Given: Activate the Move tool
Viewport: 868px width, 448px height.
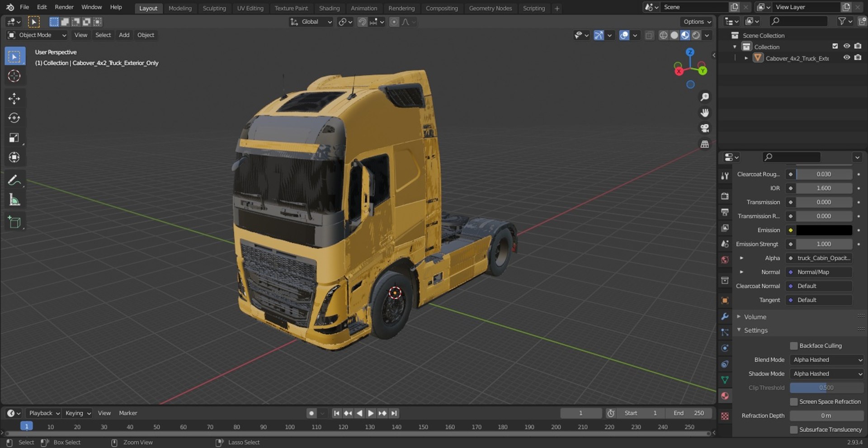Looking at the screenshot, I should [x=14, y=99].
